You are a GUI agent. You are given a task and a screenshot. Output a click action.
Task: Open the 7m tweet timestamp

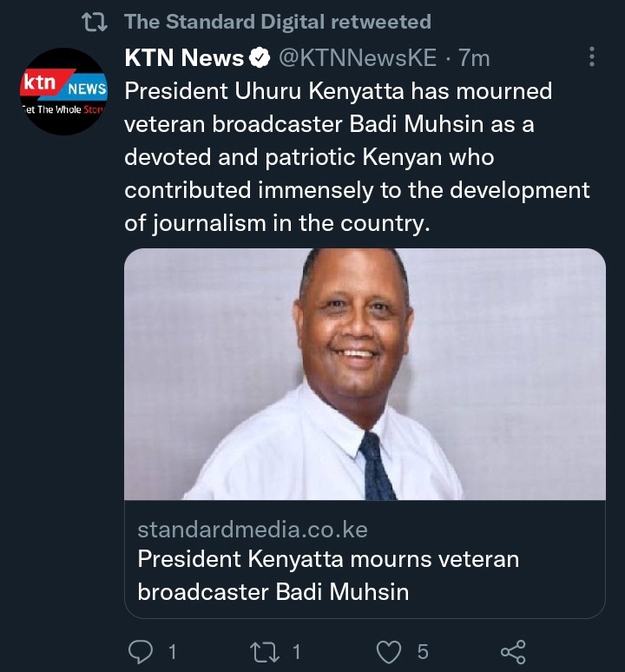click(x=474, y=58)
